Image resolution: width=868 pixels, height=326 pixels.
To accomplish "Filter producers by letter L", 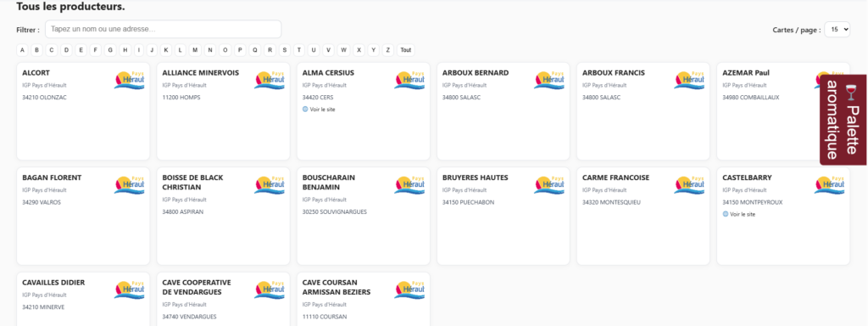I will point(181,50).
